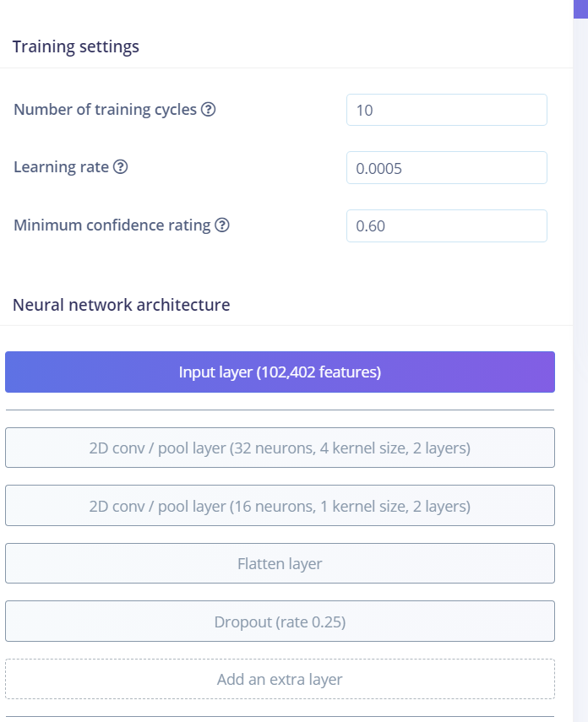Select the Flatten layer block
The width and height of the screenshot is (588, 722).
click(280, 563)
